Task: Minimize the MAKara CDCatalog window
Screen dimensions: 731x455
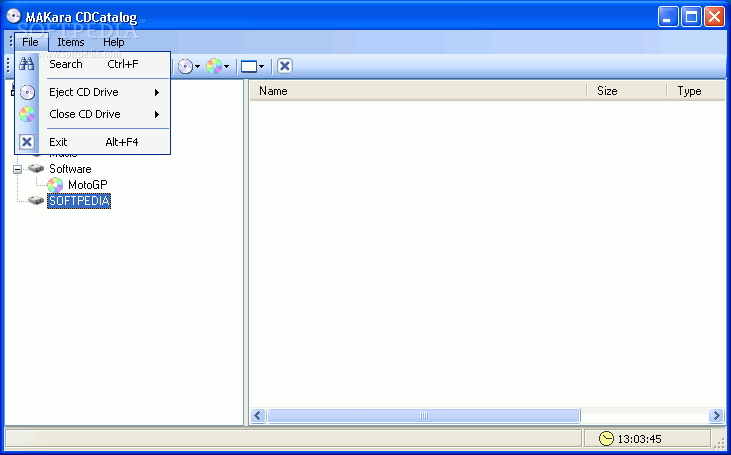Action: pos(668,17)
